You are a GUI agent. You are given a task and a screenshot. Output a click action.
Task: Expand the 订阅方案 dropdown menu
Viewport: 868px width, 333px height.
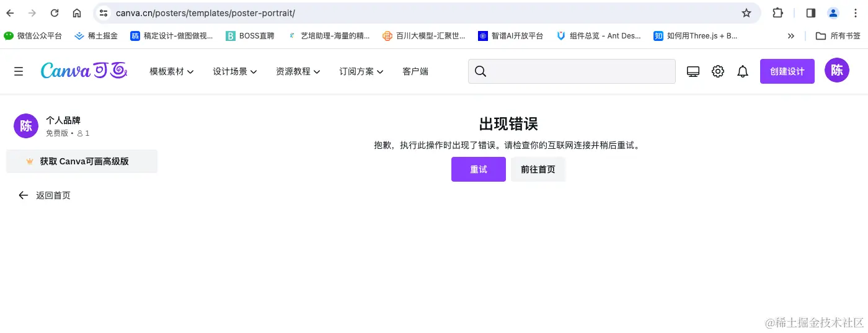pos(361,71)
